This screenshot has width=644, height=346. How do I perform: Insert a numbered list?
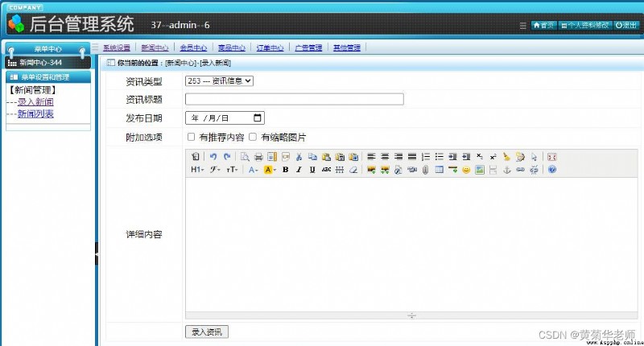coord(426,157)
